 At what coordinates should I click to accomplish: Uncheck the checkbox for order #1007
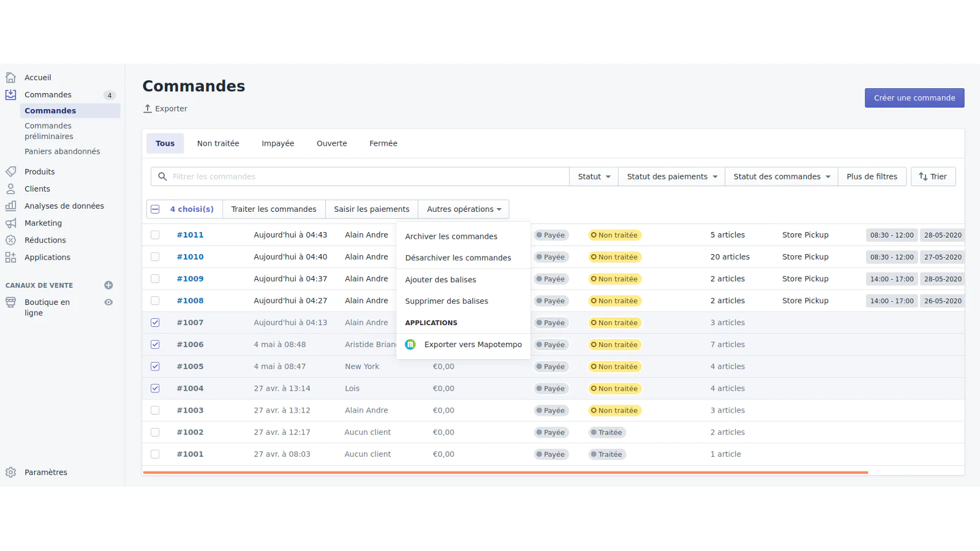pos(155,323)
